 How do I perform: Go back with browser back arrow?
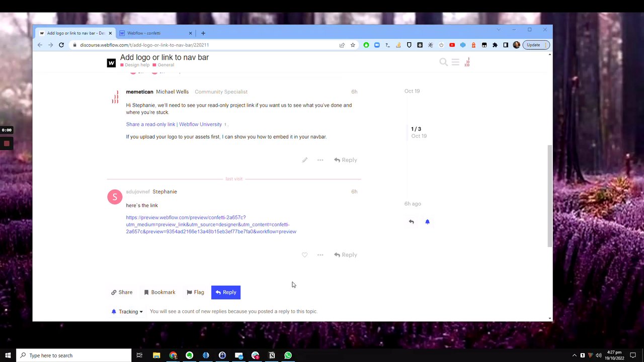pos(40,45)
